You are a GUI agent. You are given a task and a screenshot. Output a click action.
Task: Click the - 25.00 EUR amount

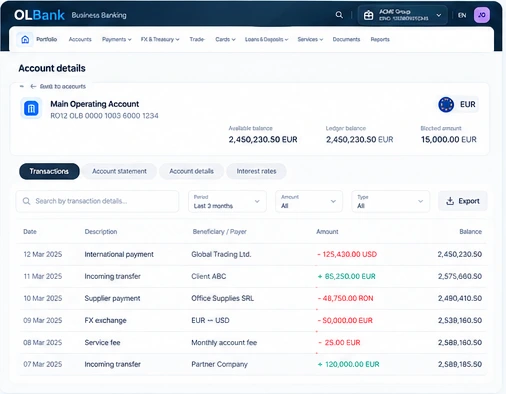pos(339,342)
